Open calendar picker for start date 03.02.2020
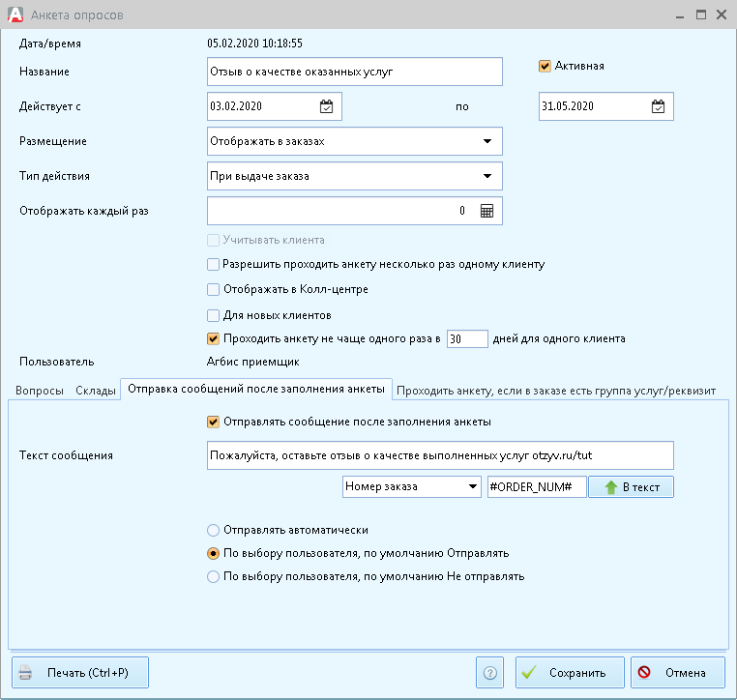The width and height of the screenshot is (737, 700). click(327, 106)
